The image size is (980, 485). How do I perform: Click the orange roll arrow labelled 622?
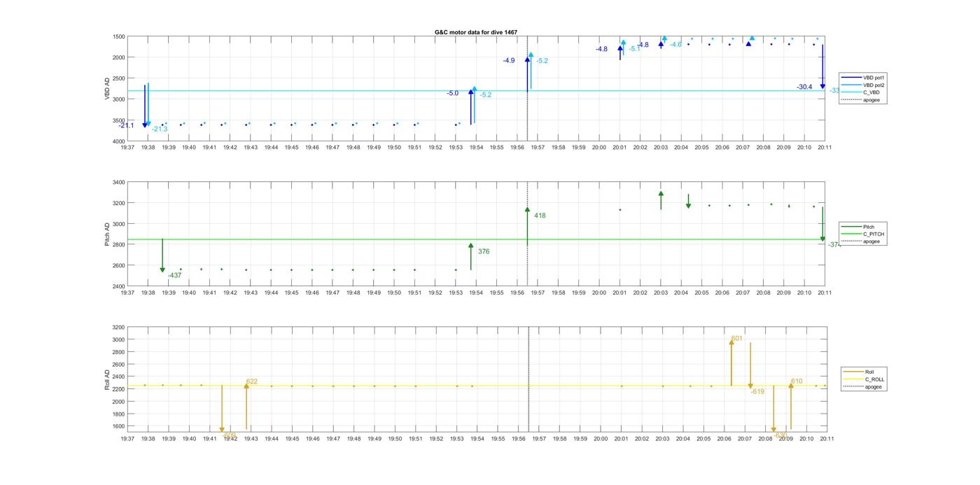tap(246, 406)
